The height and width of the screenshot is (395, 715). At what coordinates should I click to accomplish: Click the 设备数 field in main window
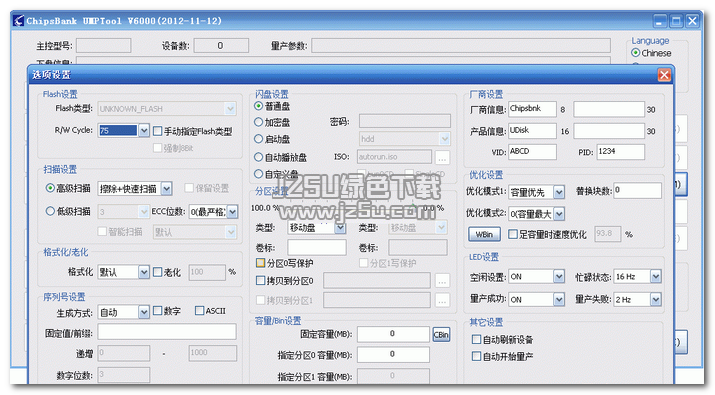221,46
